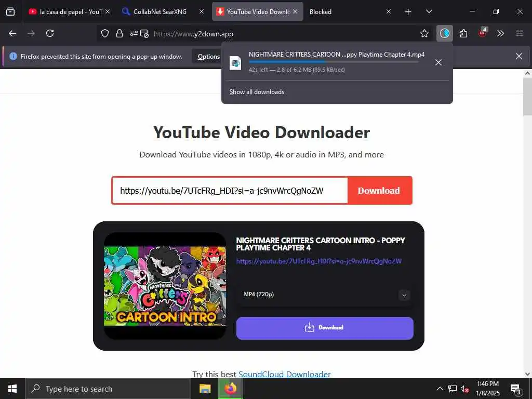Click the red Download button
The width and height of the screenshot is (532, 399).
click(x=379, y=190)
